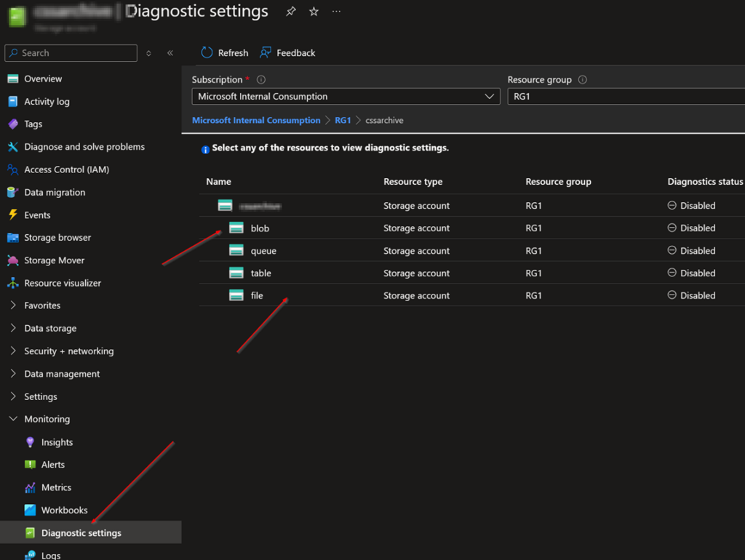Click the Diagnostics status column header
This screenshot has width=745, height=560.
(705, 181)
